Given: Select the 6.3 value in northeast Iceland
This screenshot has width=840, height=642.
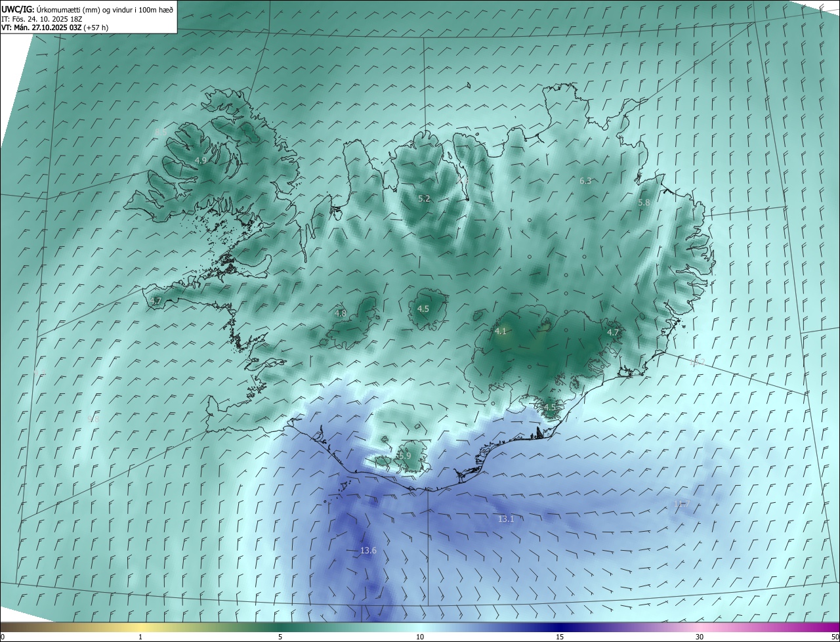Looking at the screenshot, I should coord(585,181).
